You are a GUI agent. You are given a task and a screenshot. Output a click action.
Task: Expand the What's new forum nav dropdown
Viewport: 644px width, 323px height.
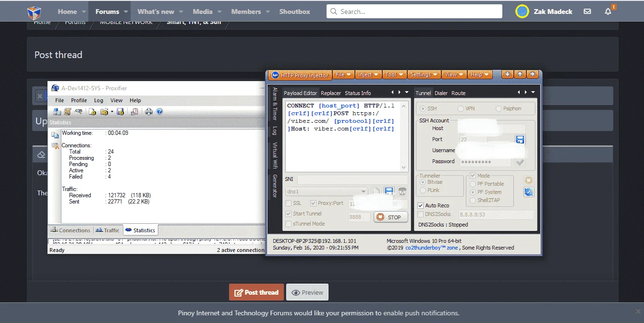182,12
